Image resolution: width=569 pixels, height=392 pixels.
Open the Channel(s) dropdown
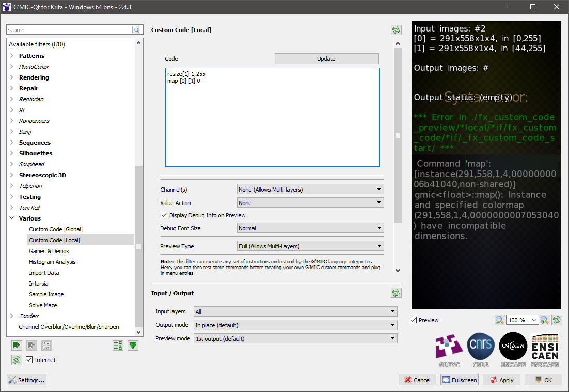pyautogui.click(x=310, y=189)
